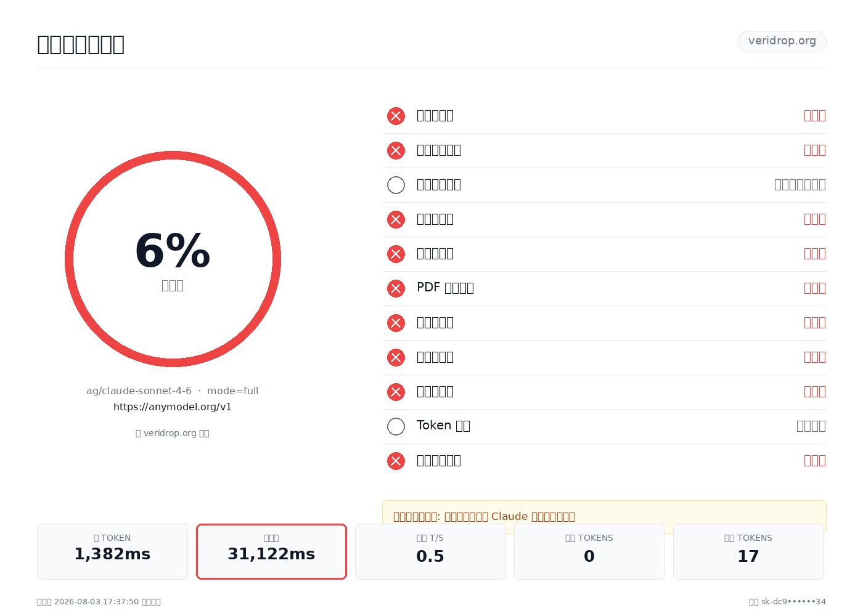Select the highlighted 31,122ms stat card
The image size is (863, 616).
coord(271,551)
